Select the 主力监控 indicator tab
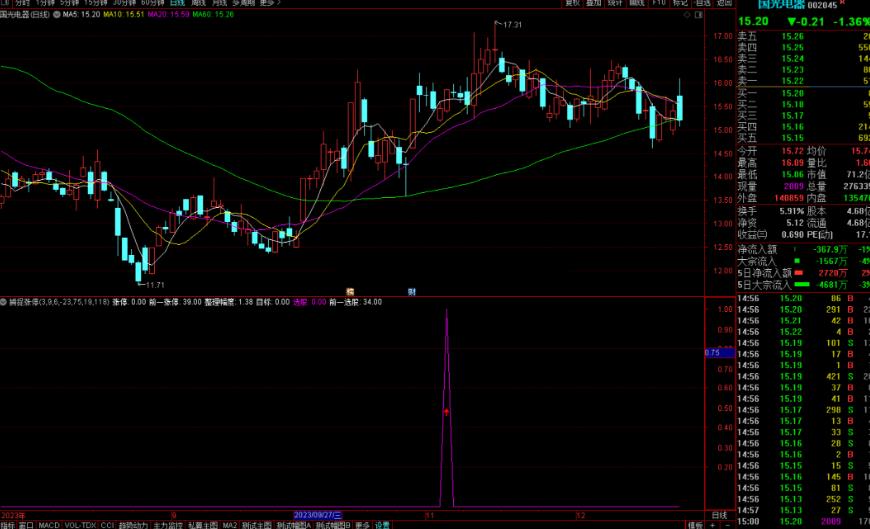 168,525
